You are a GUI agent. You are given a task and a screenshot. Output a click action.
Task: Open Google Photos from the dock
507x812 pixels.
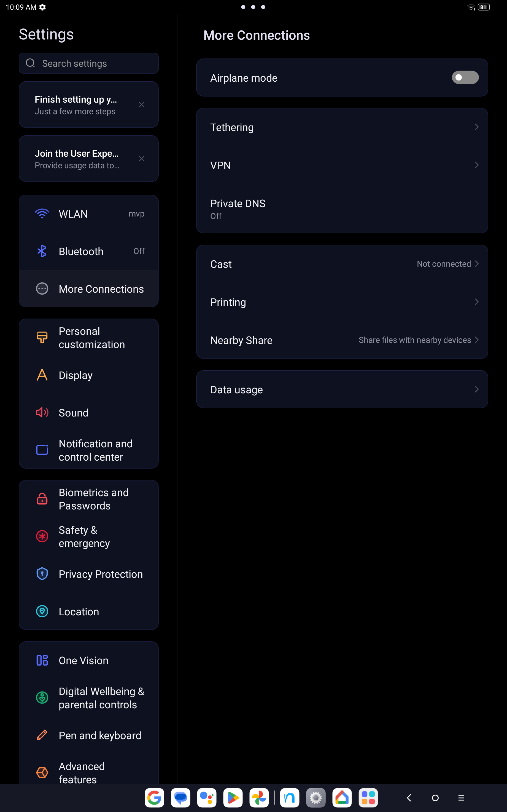[259, 798]
